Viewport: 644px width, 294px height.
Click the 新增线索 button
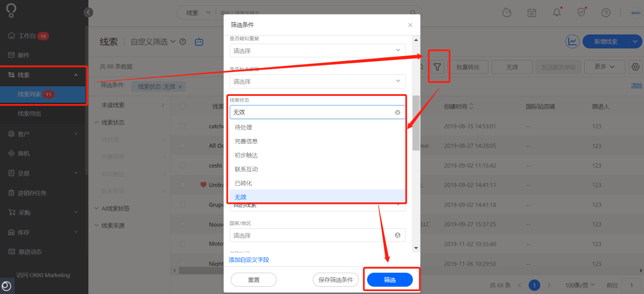[606, 42]
